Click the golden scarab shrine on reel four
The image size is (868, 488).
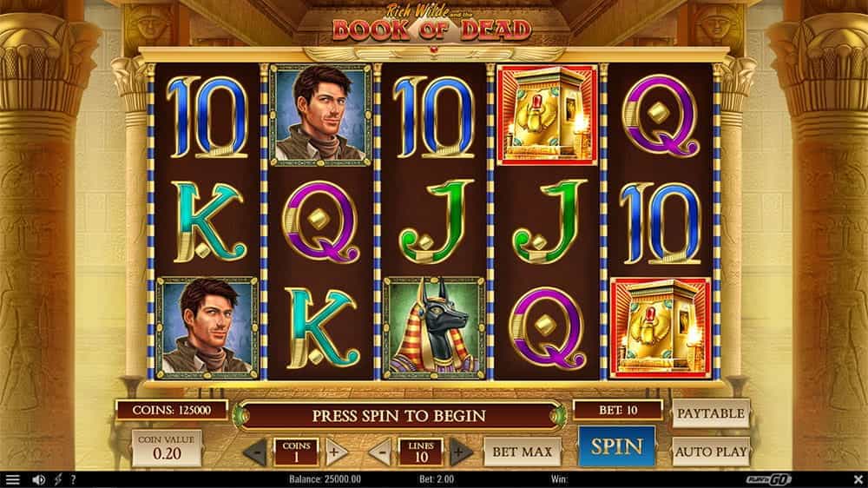click(x=548, y=115)
